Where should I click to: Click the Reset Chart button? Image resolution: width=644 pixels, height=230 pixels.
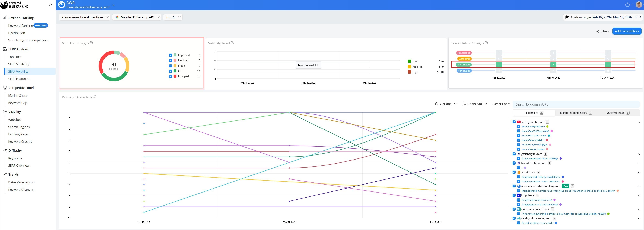pos(501,104)
